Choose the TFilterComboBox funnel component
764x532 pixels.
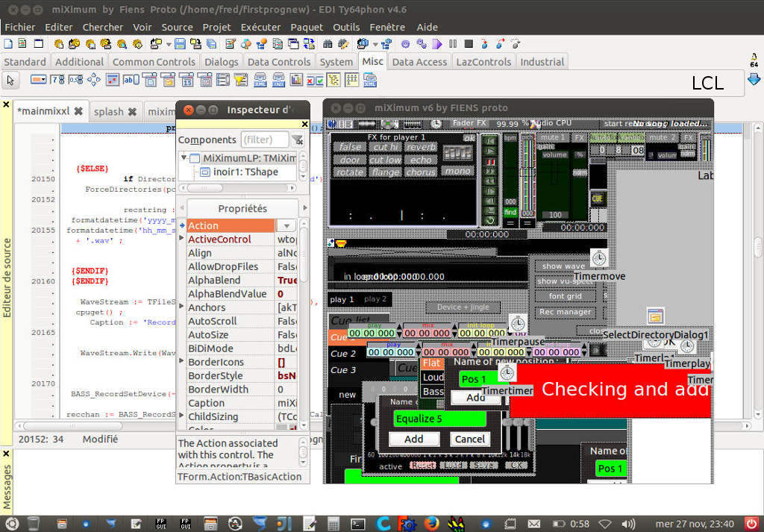click(241, 79)
